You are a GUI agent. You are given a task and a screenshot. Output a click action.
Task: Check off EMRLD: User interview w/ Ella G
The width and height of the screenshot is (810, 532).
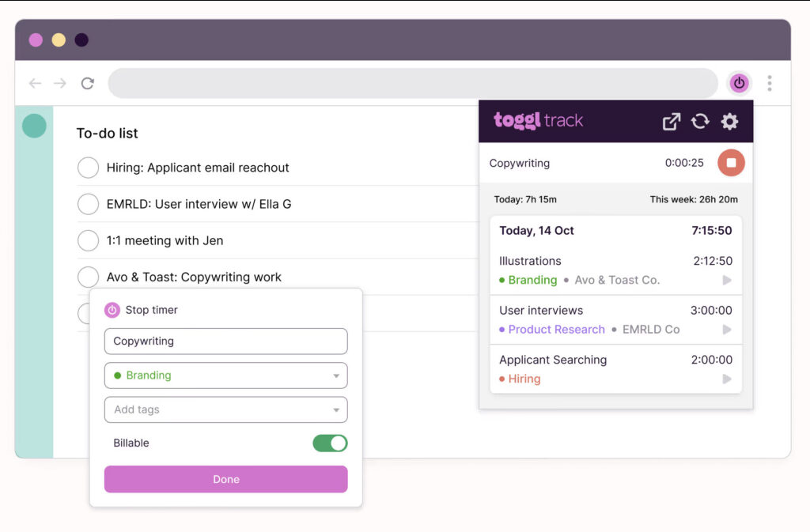(89, 204)
